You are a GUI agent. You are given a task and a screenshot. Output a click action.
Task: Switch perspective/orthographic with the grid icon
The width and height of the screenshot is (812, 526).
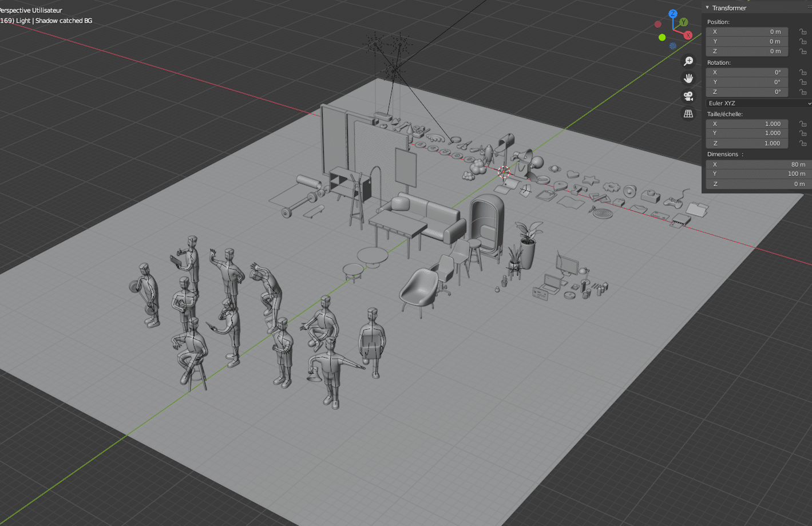(x=688, y=114)
